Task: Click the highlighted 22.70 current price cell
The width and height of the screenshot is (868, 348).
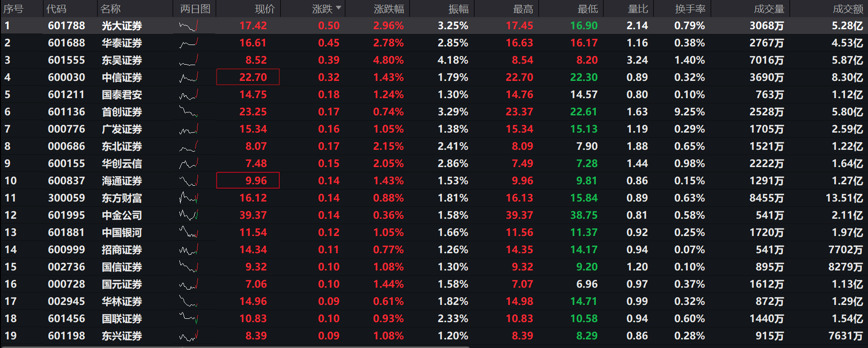Action: 248,77
